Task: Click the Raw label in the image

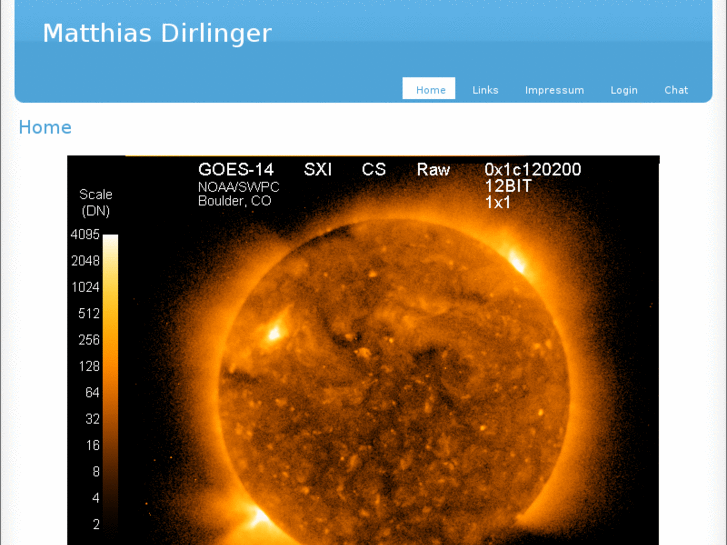Action: pos(433,169)
